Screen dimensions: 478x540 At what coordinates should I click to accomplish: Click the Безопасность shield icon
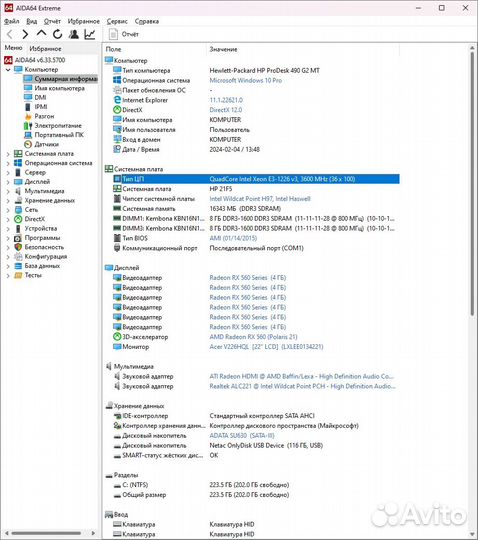point(18,247)
